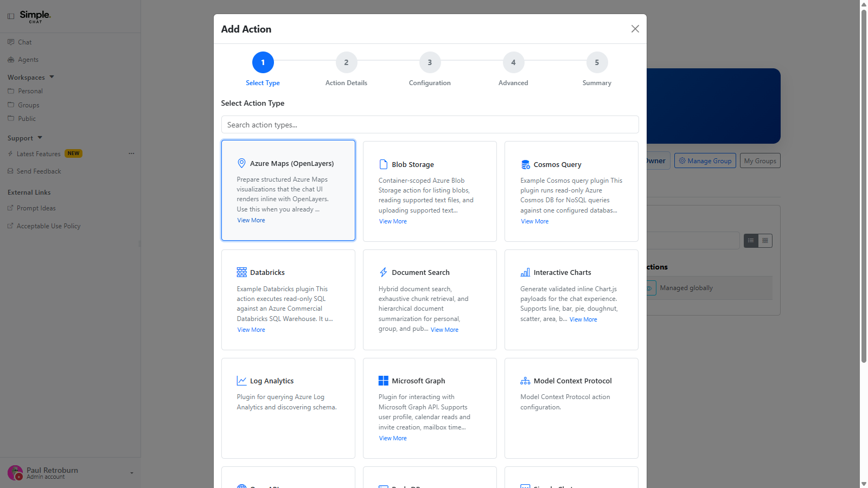Click the Add Action dialog title
This screenshot has width=868, height=488.
(246, 29)
